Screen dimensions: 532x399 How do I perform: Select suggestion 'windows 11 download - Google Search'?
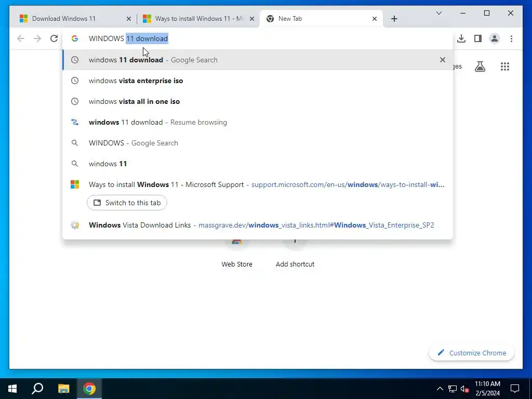click(x=258, y=60)
